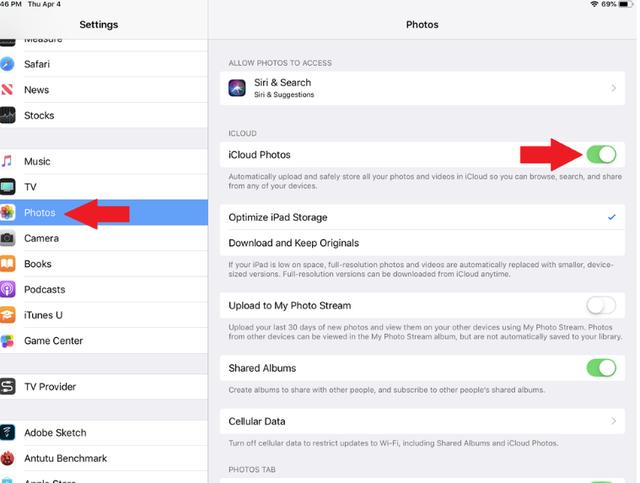This screenshot has height=483, width=640.
Task: Tap the Wi-Fi status icon
Action: click(x=594, y=4)
